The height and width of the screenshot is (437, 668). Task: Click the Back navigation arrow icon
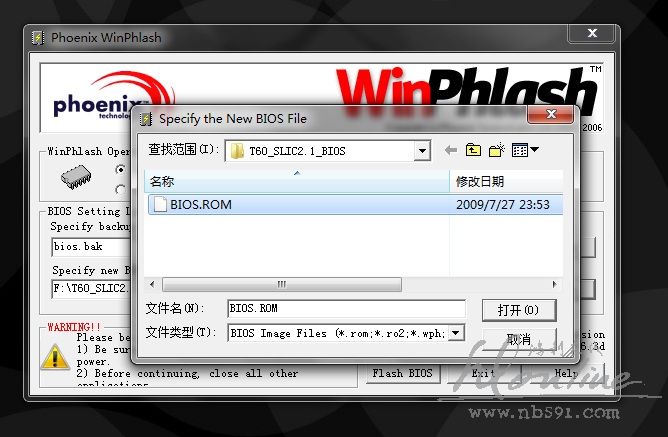pyautogui.click(x=450, y=150)
